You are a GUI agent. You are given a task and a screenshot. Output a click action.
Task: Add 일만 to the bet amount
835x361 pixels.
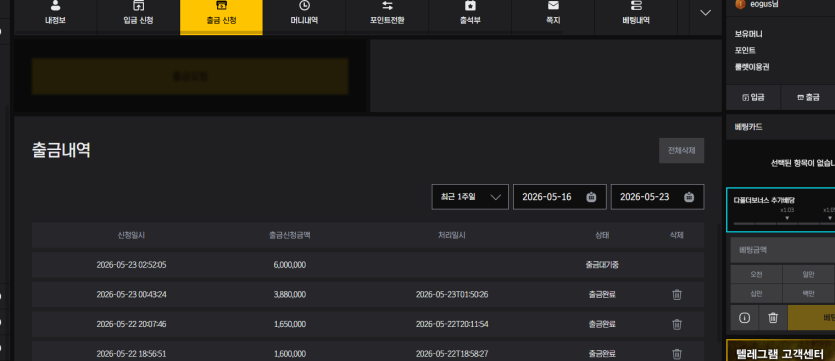coord(808,275)
